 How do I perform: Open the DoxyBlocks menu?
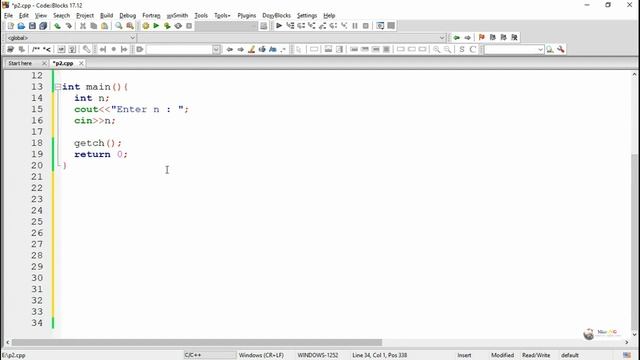click(276, 16)
